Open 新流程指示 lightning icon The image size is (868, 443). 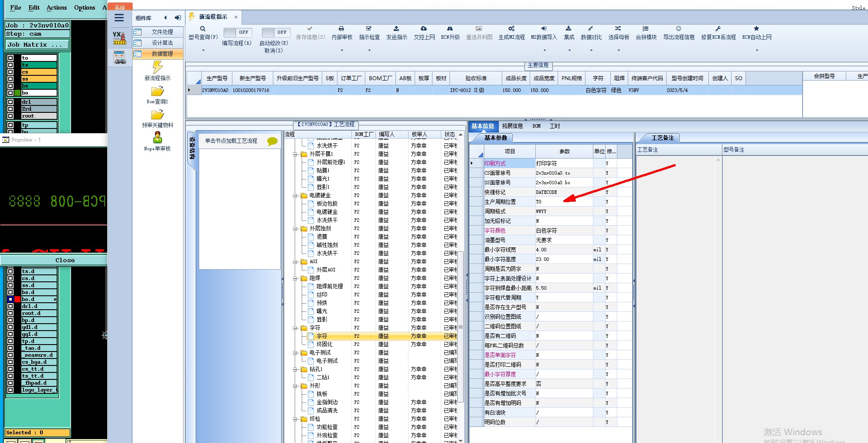[157, 67]
